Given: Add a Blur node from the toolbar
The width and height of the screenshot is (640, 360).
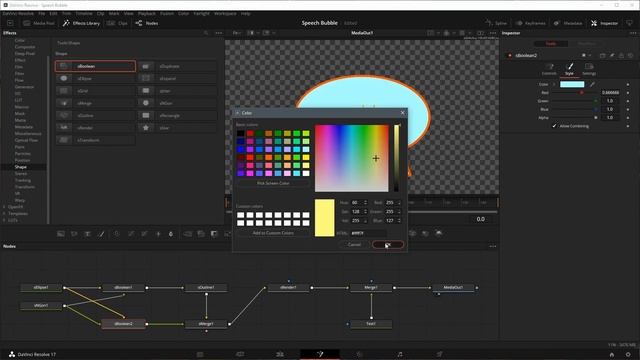Looking at the screenshot, I should [171, 234].
